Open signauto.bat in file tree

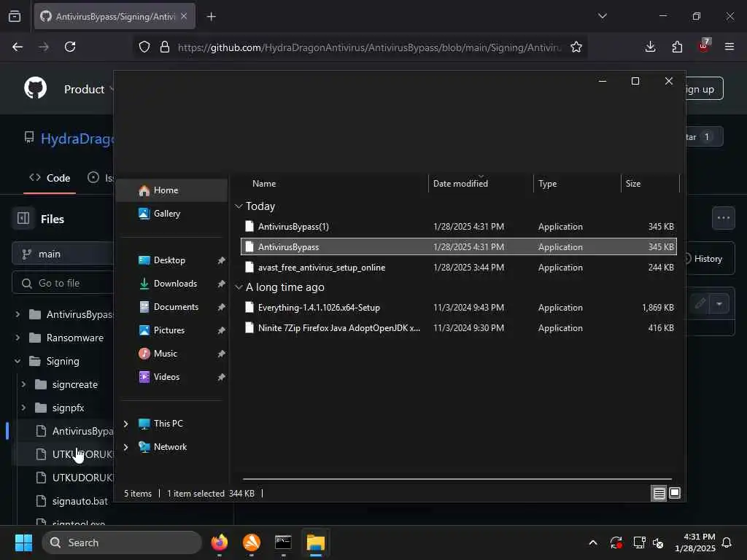(x=80, y=501)
